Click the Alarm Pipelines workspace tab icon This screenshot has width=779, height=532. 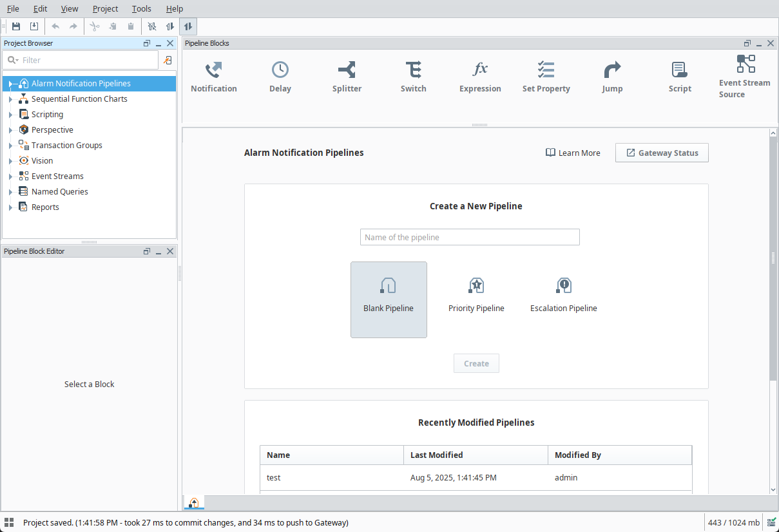[x=194, y=502]
